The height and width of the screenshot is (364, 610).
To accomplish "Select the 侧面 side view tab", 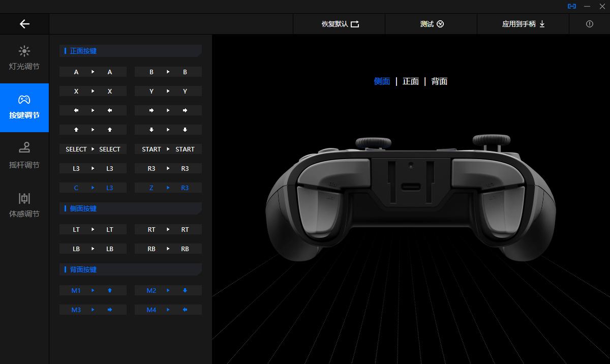I will tap(382, 81).
